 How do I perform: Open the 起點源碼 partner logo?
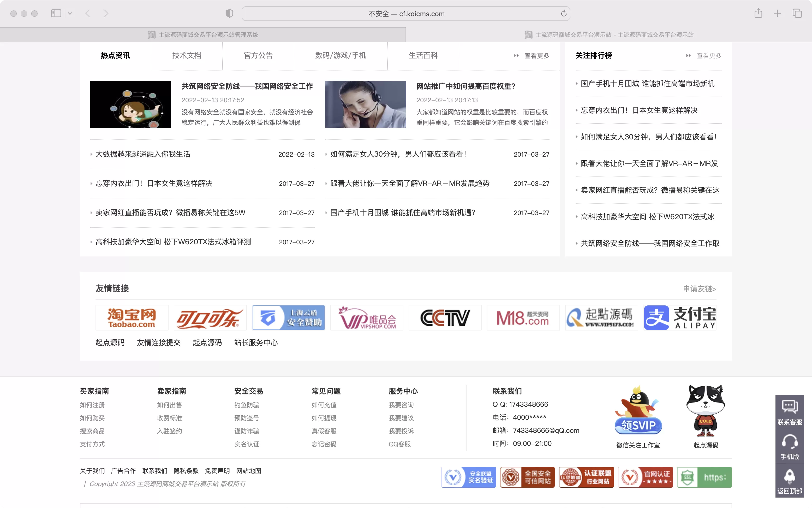(601, 318)
